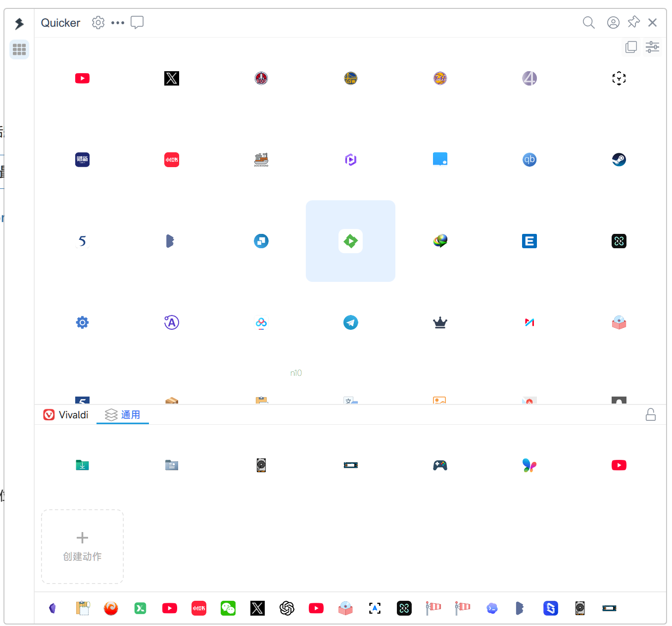Launch Steam

tap(619, 160)
